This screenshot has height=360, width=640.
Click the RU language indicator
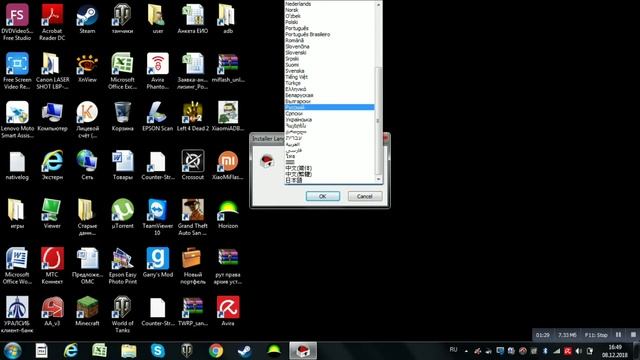click(453, 350)
